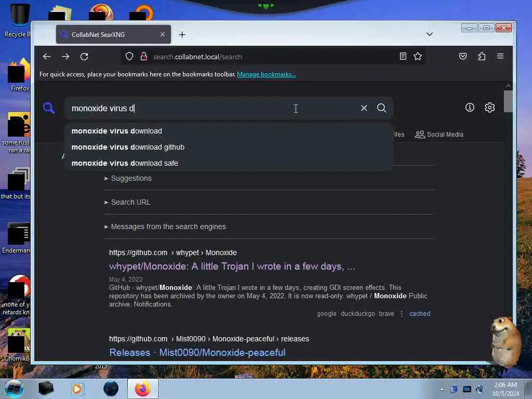Select the Enderman desktop icon
Screen dimensions: 532x399
pyautogui.click(x=17, y=238)
